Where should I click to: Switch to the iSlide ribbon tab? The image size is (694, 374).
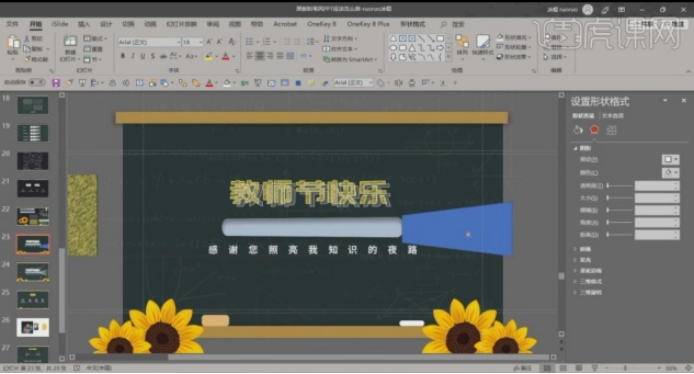coord(60,24)
